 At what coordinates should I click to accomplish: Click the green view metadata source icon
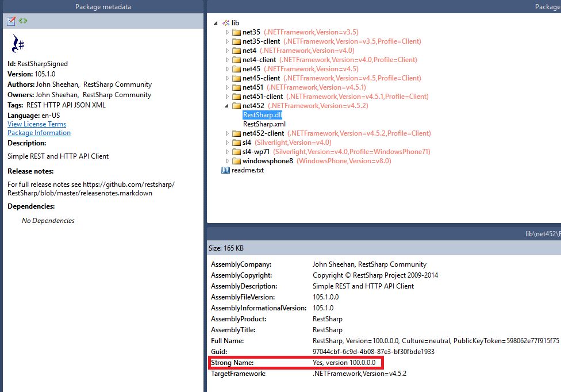pyautogui.click(x=23, y=21)
